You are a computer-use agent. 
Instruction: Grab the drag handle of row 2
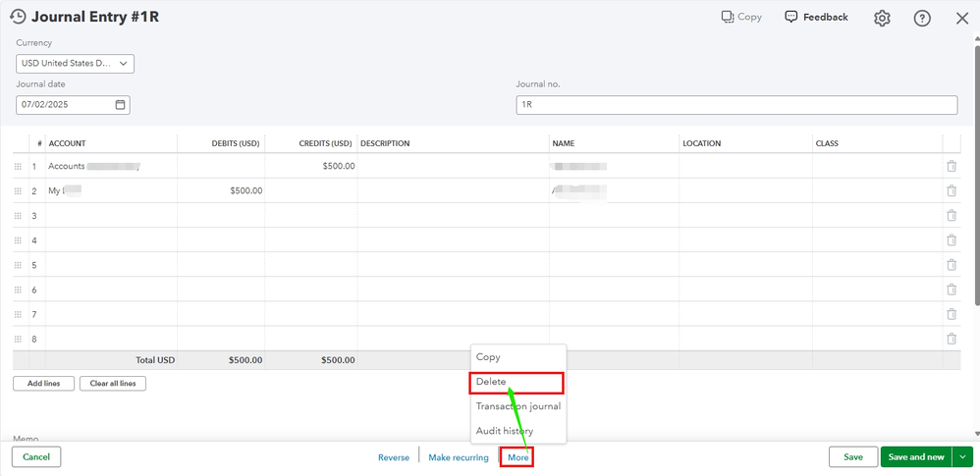pos(18,191)
